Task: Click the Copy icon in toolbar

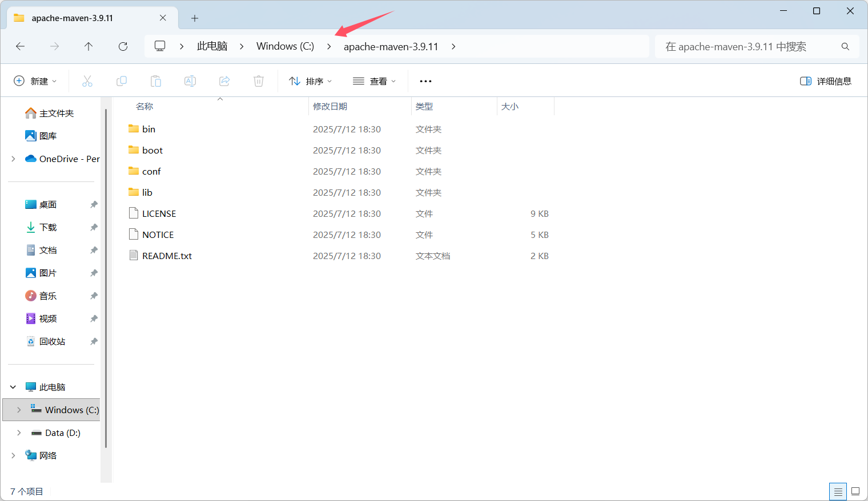Action: pyautogui.click(x=122, y=81)
